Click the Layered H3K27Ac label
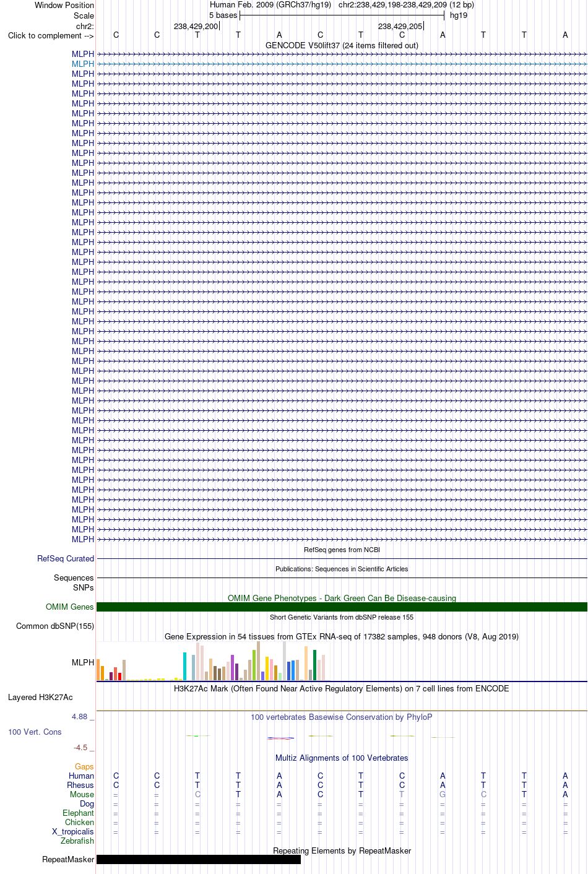This screenshot has height=874, width=588. [x=40, y=697]
